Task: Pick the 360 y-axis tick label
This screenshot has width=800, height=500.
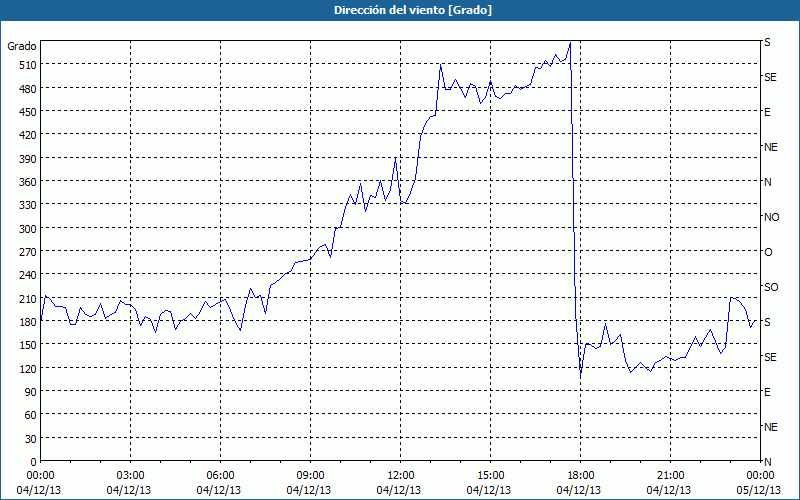Action: coord(28,182)
